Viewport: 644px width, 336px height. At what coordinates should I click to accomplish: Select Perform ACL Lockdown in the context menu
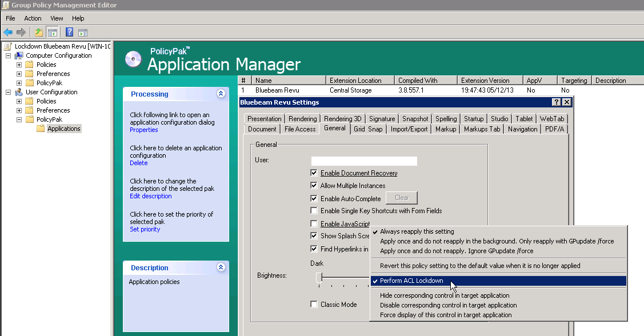pos(499,281)
